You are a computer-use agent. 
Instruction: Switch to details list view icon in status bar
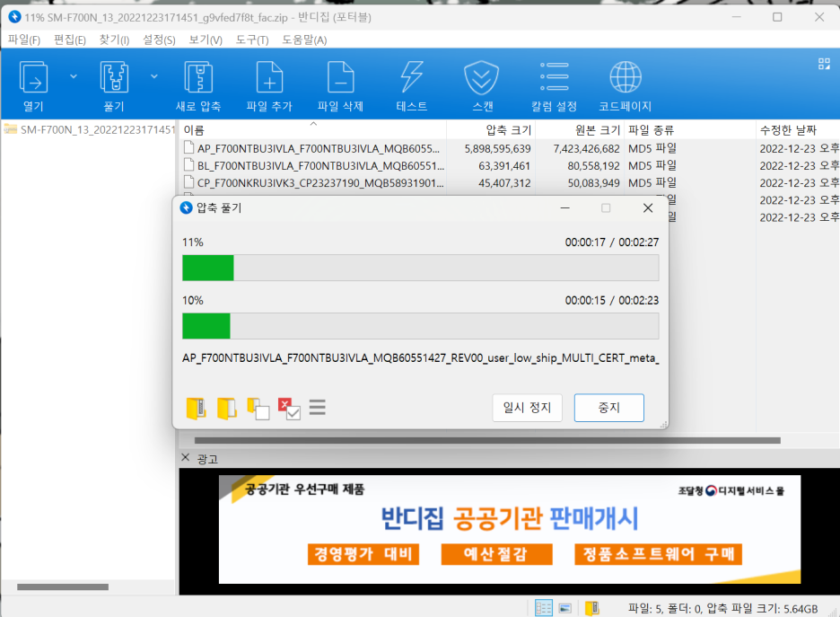(x=544, y=608)
